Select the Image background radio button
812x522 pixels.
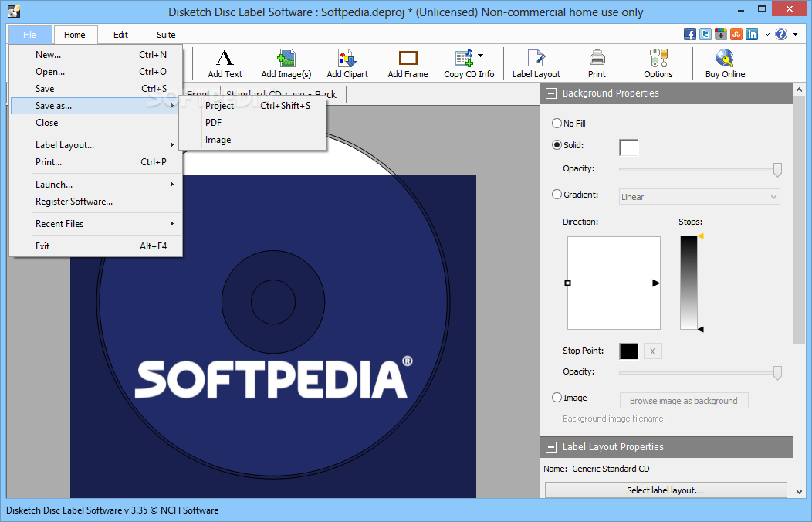(x=557, y=397)
